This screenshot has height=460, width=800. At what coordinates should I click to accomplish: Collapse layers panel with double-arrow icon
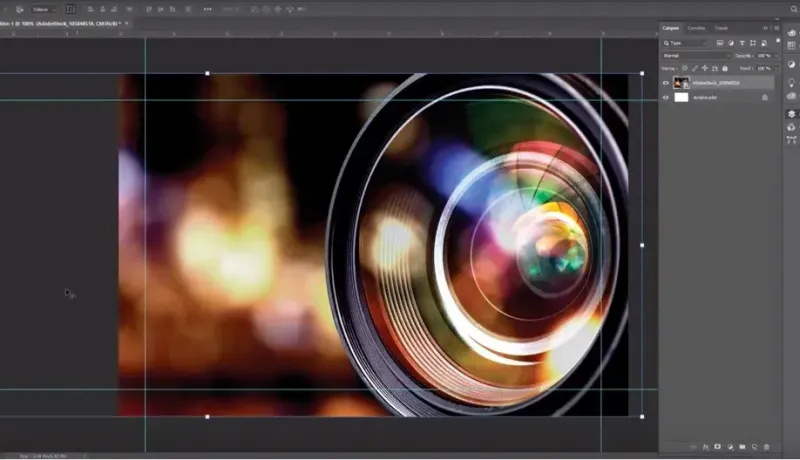pos(765,28)
